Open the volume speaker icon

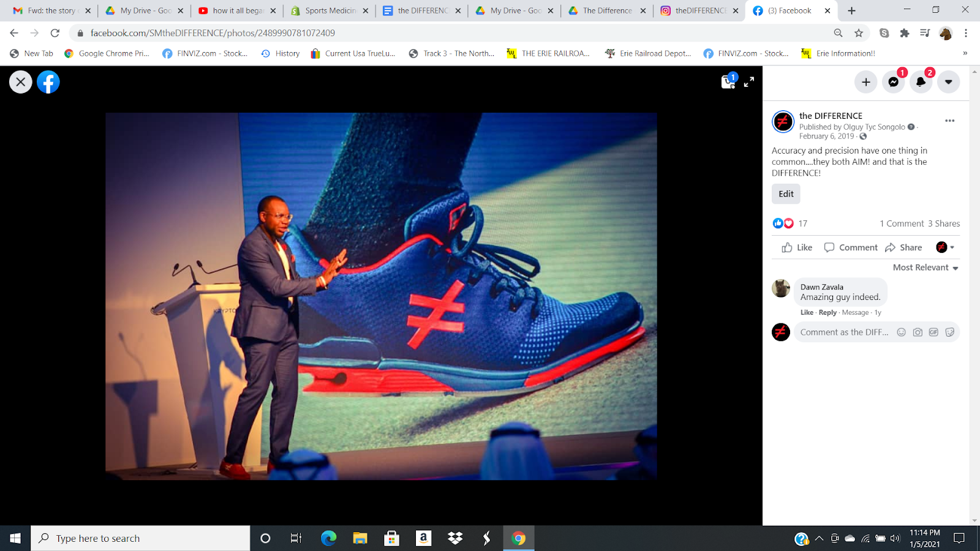pos(895,538)
